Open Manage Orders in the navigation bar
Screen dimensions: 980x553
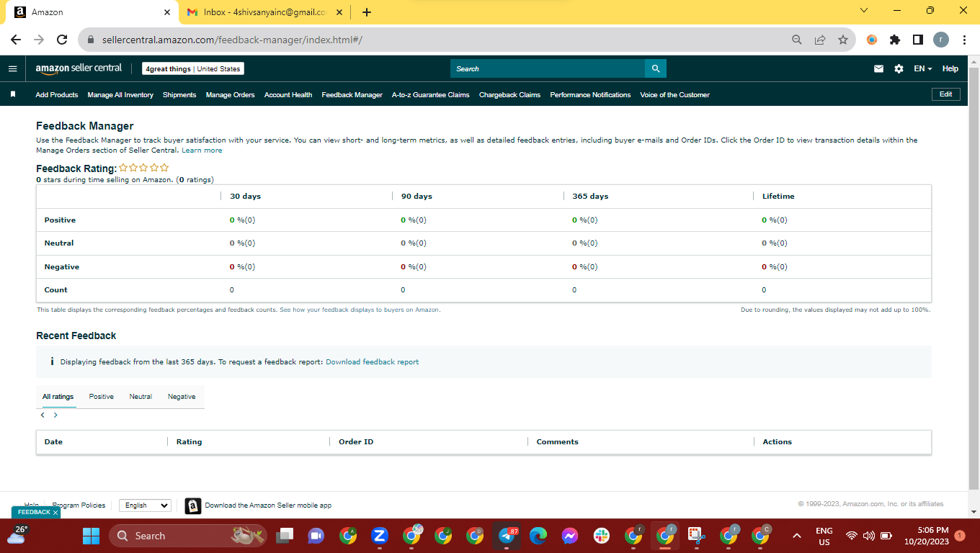click(231, 95)
